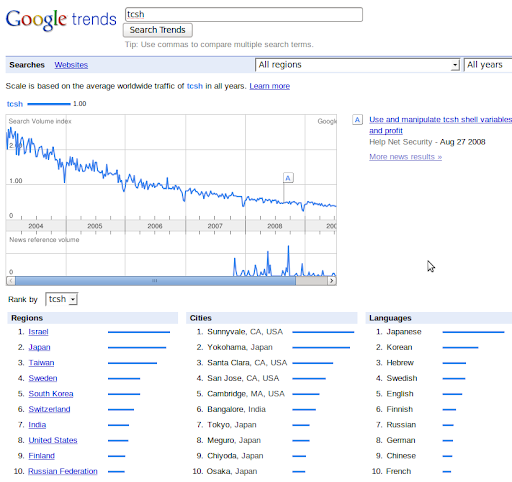The height and width of the screenshot is (482, 512).
Task: Click the 2008 year label on timeline
Action: (x=275, y=226)
